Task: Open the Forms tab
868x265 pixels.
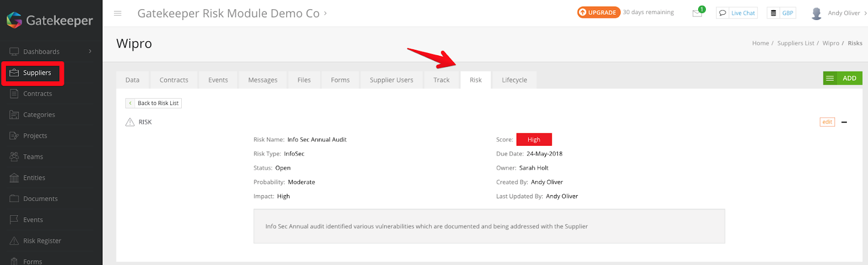Action: 340,80
